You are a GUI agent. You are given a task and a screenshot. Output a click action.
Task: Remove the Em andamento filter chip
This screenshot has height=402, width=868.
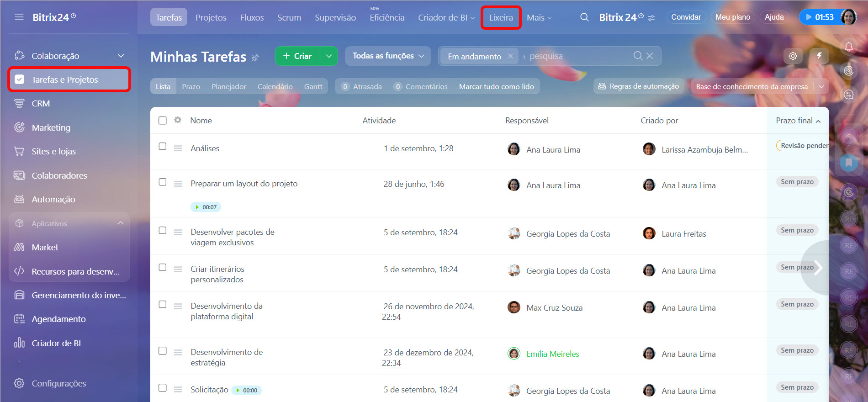pyautogui.click(x=510, y=56)
